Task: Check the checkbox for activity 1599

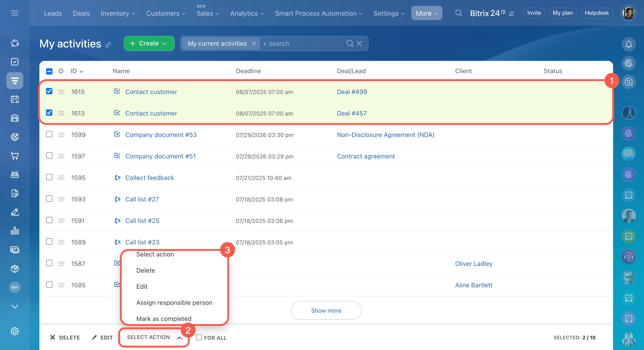Action: 49,134
